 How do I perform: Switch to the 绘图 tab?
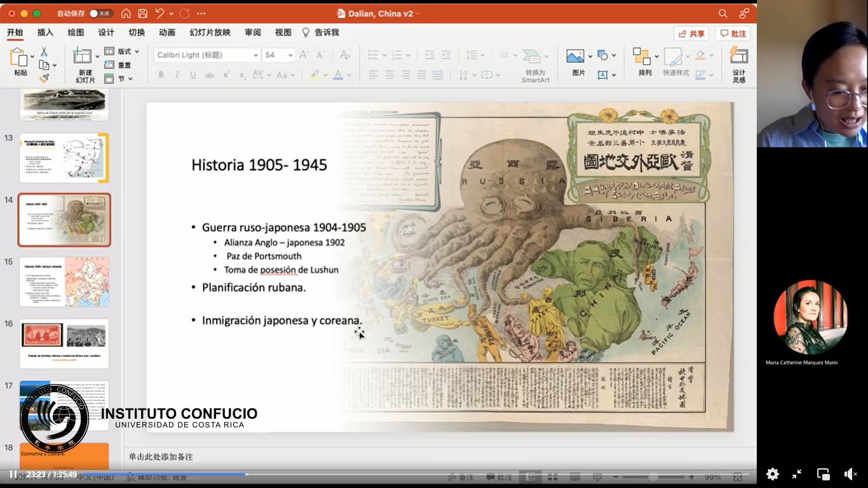pos(76,32)
